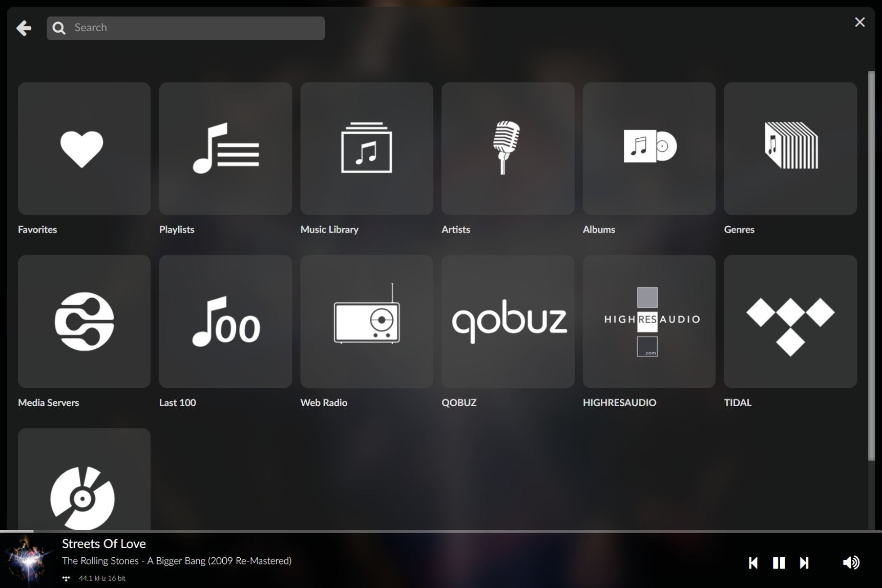Open the volume control speaker icon
Image resolution: width=882 pixels, height=588 pixels.
(851, 563)
